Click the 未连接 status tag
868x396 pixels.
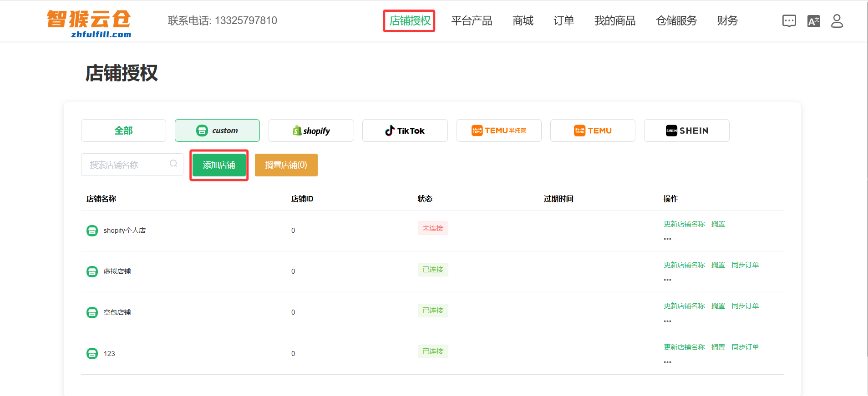tap(433, 228)
